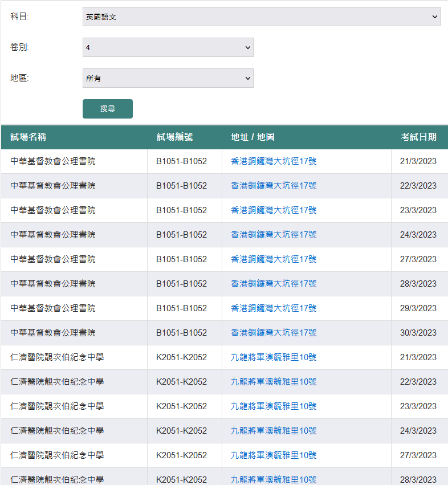The height and width of the screenshot is (485, 448).
Task: Open 香港銅鑼灣大坑徑17號 map link for 27/3/2023
Action: (x=274, y=259)
